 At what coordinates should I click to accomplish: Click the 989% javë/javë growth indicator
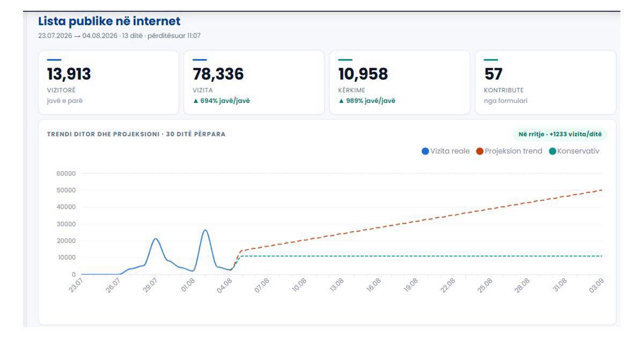click(367, 99)
